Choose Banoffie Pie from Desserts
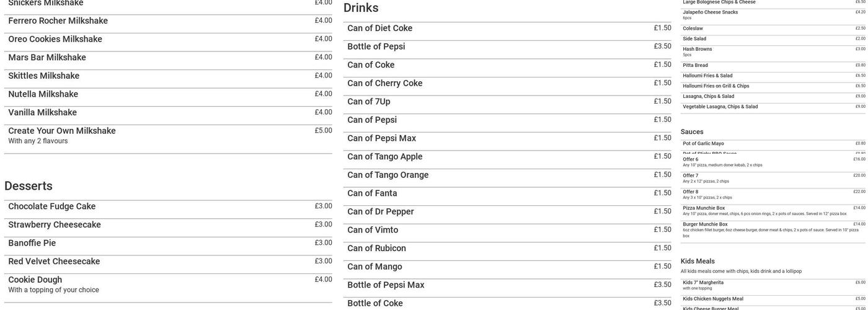 [x=32, y=243]
